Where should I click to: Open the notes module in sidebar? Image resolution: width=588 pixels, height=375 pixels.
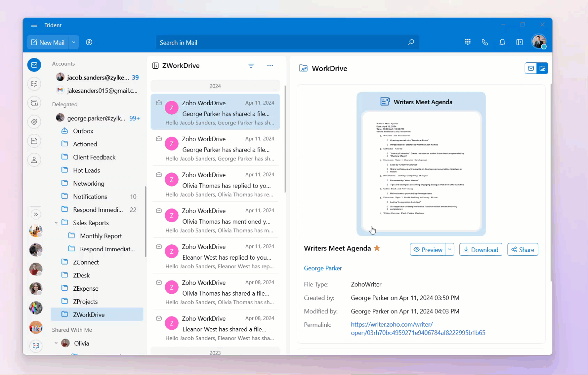[x=34, y=141]
